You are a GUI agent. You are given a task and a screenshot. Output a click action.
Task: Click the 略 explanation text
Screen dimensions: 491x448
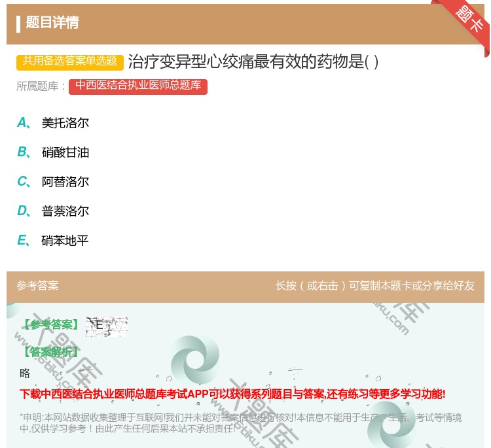pyautogui.click(x=25, y=373)
